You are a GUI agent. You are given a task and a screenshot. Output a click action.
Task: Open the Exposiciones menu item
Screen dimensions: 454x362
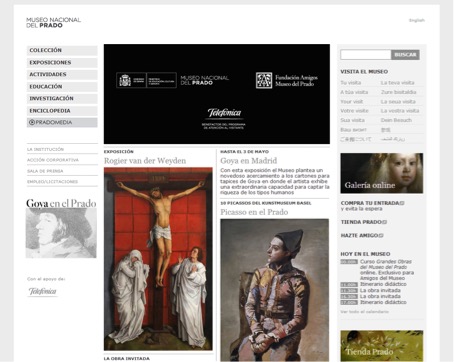click(x=62, y=62)
